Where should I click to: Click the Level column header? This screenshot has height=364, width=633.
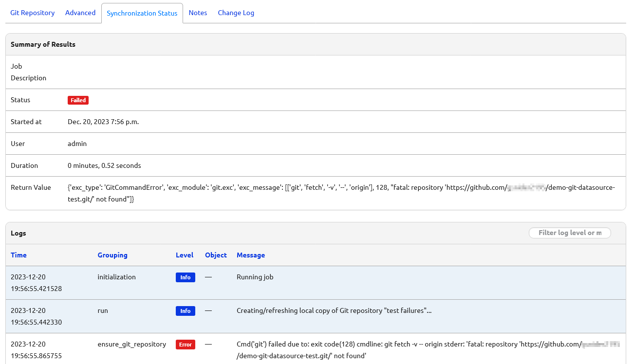coord(185,255)
